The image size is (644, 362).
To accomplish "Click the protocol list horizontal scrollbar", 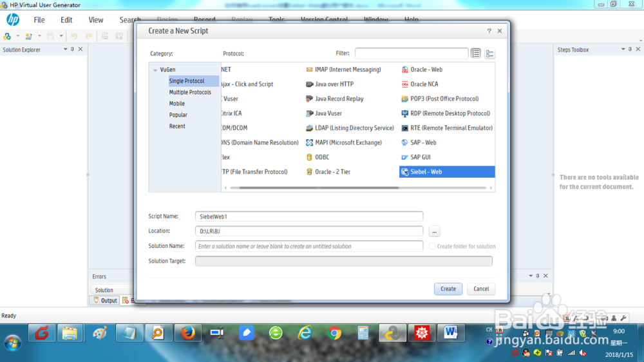I will (319, 188).
